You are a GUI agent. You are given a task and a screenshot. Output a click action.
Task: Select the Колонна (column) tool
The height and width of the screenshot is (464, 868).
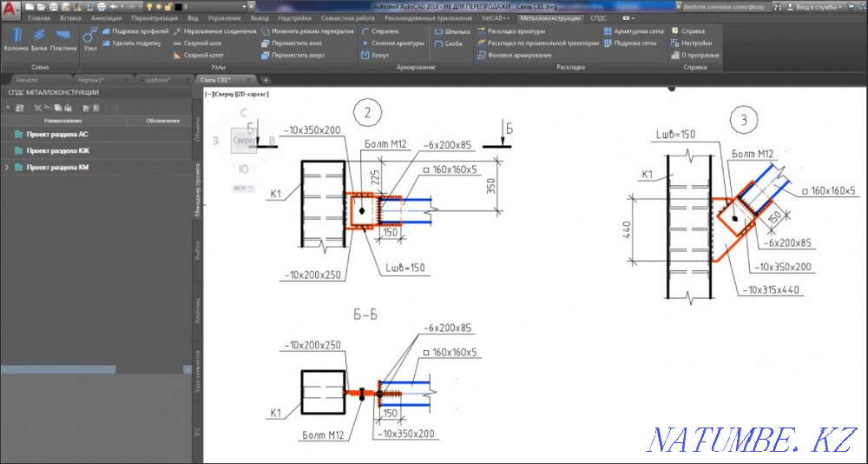16,39
